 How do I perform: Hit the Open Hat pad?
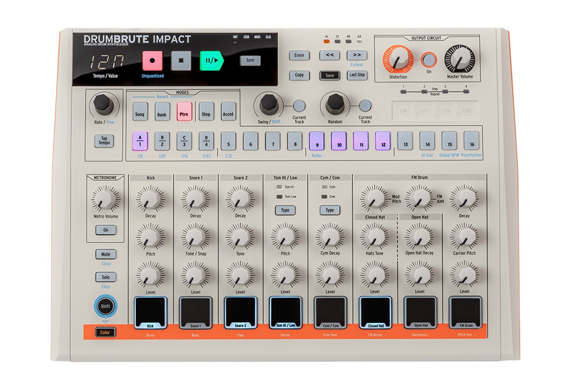click(420, 313)
